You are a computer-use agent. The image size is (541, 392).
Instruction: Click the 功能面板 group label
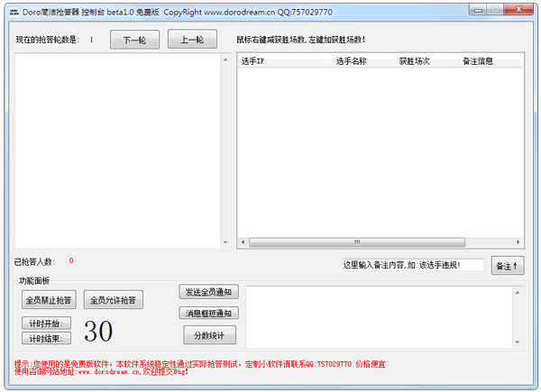click(x=34, y=281)
